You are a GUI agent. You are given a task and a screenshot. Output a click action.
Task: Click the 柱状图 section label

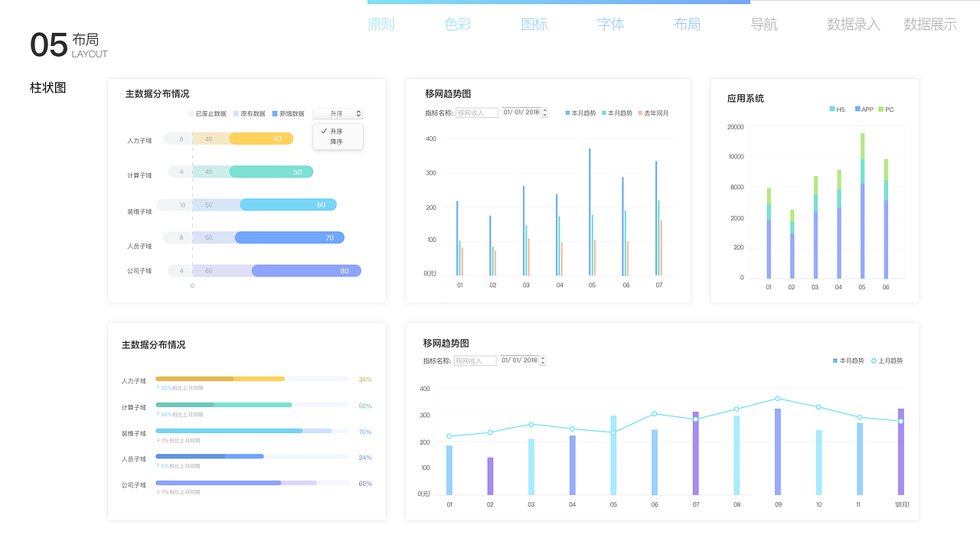coord(48,88)
